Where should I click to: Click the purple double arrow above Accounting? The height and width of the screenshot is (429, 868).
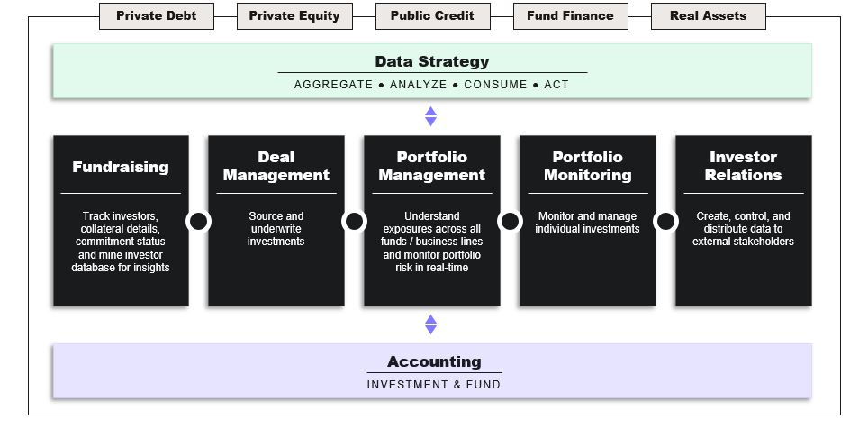tap(430, 324)
